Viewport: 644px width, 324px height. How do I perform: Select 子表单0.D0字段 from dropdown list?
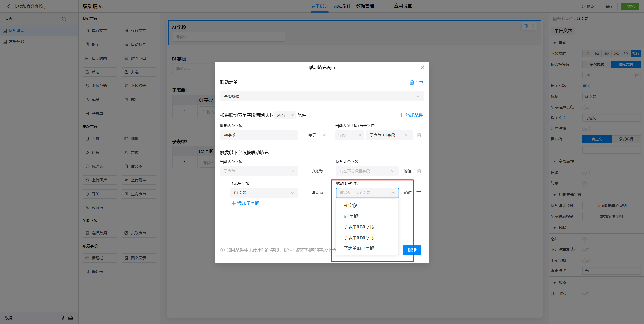[x=359, y=238]
